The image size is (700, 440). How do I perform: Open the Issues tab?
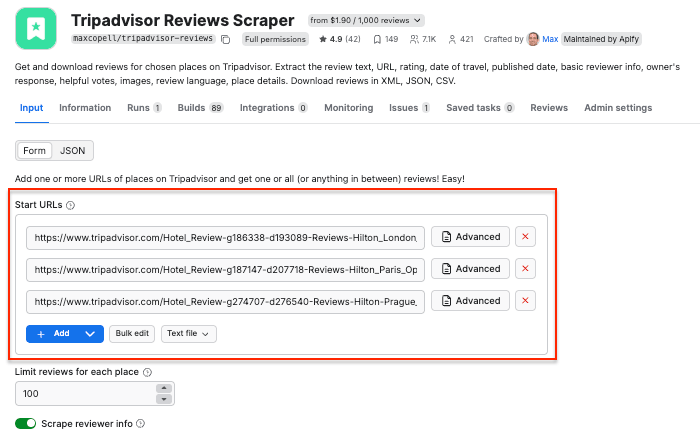pos(409,108)
